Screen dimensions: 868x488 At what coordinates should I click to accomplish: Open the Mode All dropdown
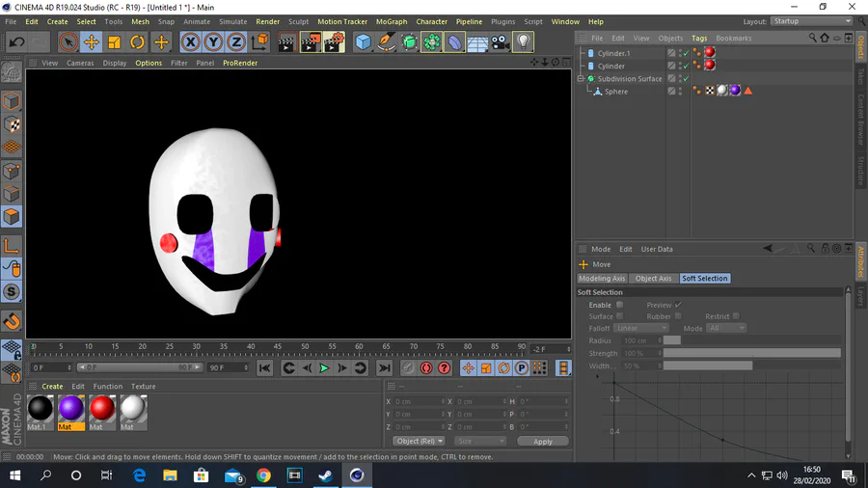coord(726,328)
